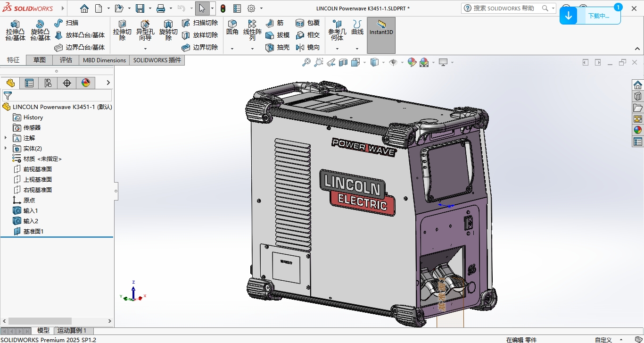The width and height of the screenshot is (644, 343).
Task: Click the Zoom to Fit icon
Action: [306, 62]
